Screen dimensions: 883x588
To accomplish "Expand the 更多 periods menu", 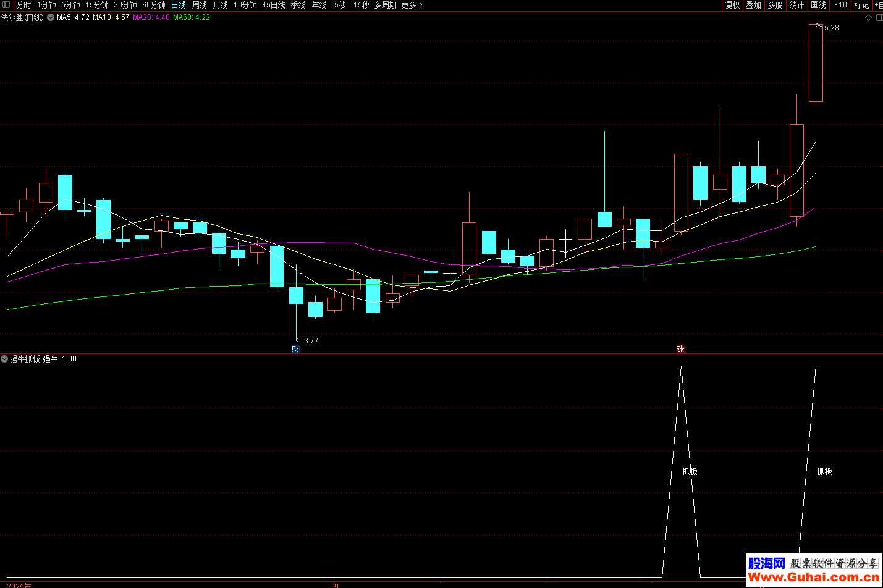I will pyautogui.click(x=412, y=5).
